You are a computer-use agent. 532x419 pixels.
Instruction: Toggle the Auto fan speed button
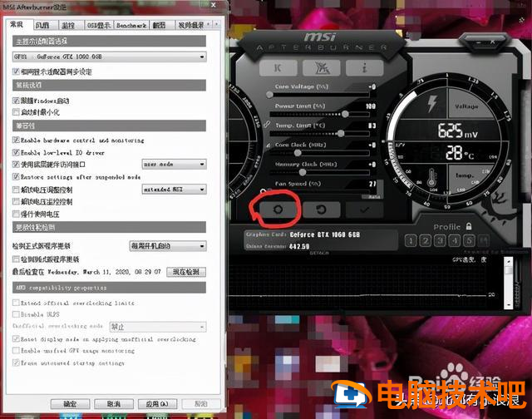pyautogui.click(x=374, y=197)
